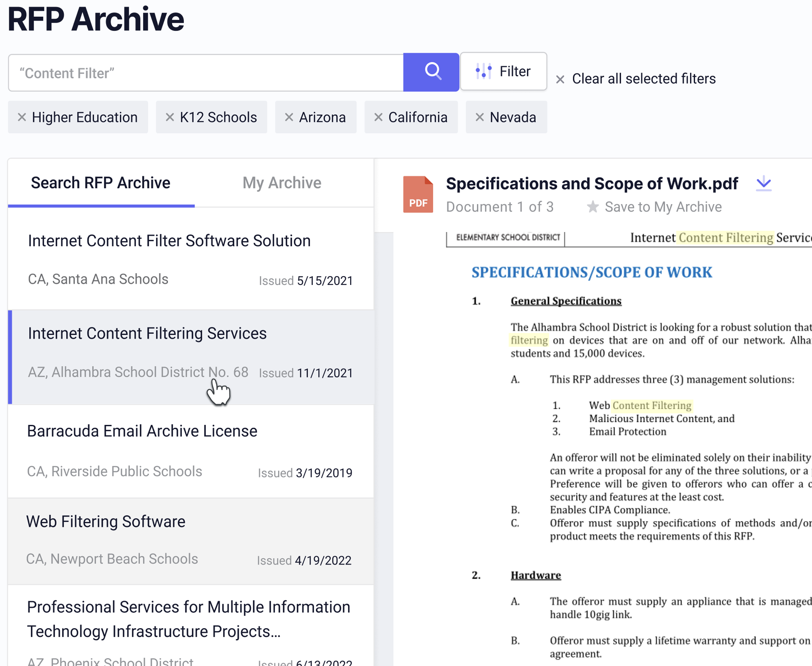Open Internet Content Filter Software Solution result
Screen dimensions: 812x666
pyautogui.click(x=169, y=241)
